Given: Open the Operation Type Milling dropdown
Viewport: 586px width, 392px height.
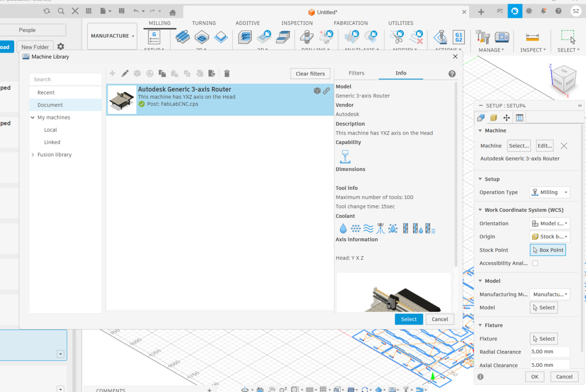Looking at the screenshot, I should [x=550, y=193].
